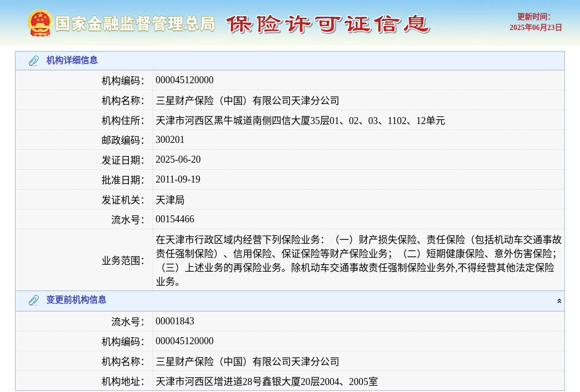Click the old address at 鑫银大厦20层

click(x=267, y=382)
